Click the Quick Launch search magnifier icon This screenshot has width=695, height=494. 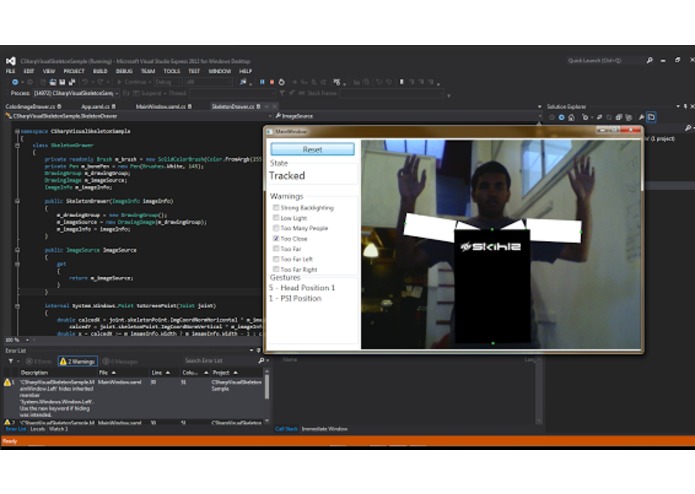point(649,60)
